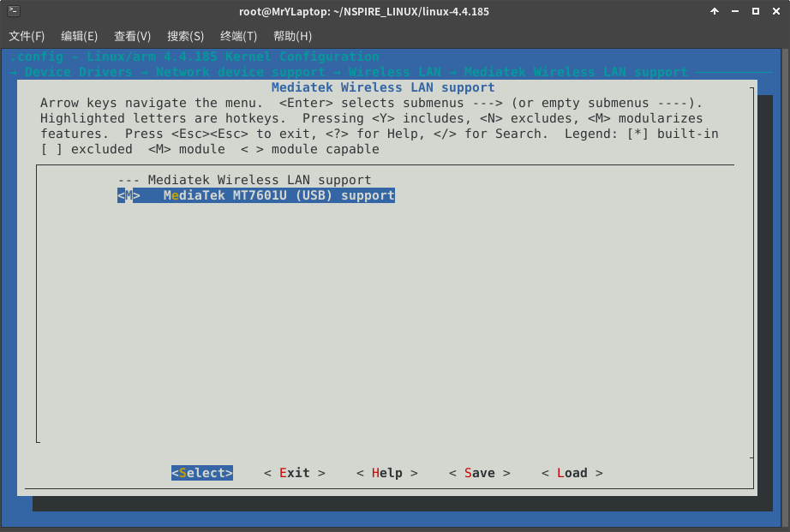Click the < Exit > button

(x=294, y=473)
